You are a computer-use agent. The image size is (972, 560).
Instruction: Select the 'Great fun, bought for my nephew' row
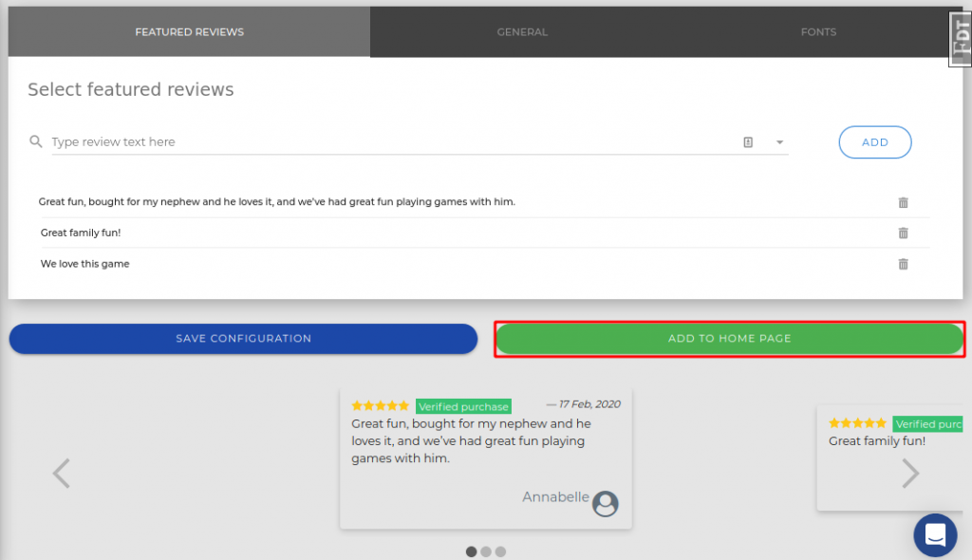click(x=485, y=201)
